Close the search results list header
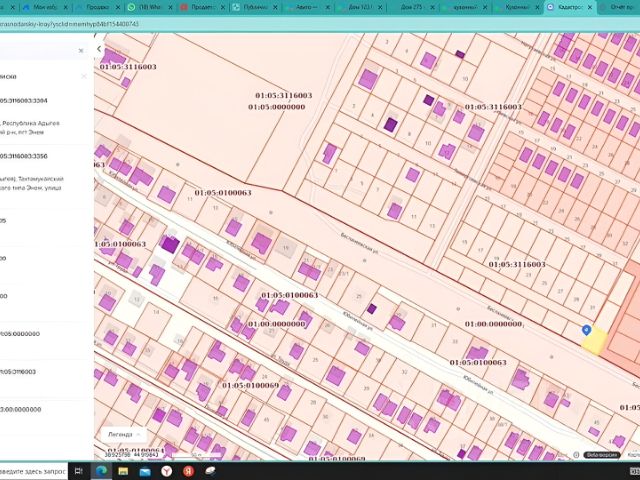Image resolution: width=640 pixels, height=480 pixels. coord(84,76)
